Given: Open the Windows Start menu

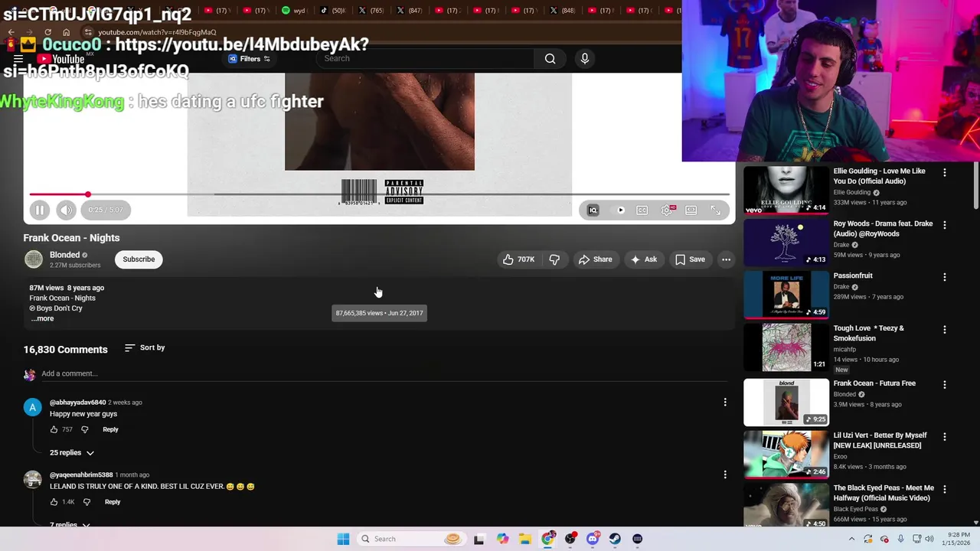Looking at the screenshot, I should click(343, 539).
